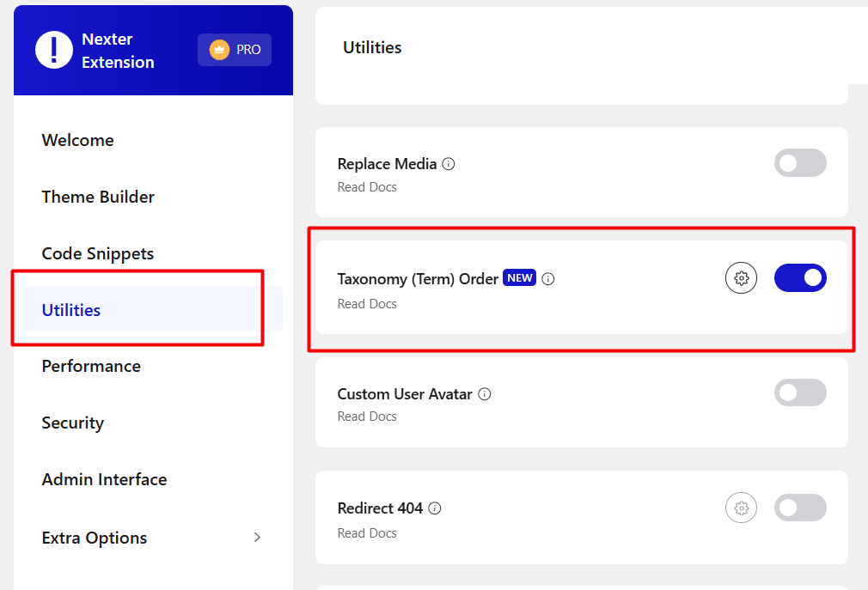
Task: Click info icon beside Taxonomy (Term) Order
Action: click(548, 279)
